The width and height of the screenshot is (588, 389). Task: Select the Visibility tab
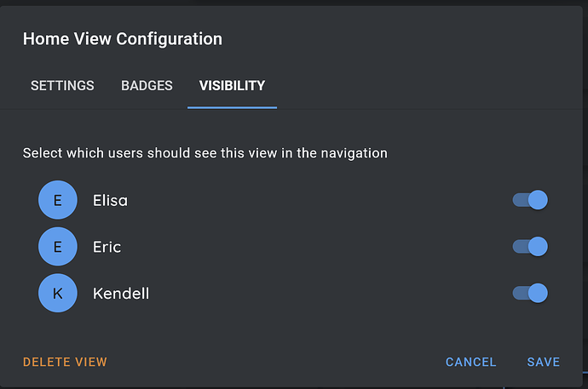click(x=232, y=86)
